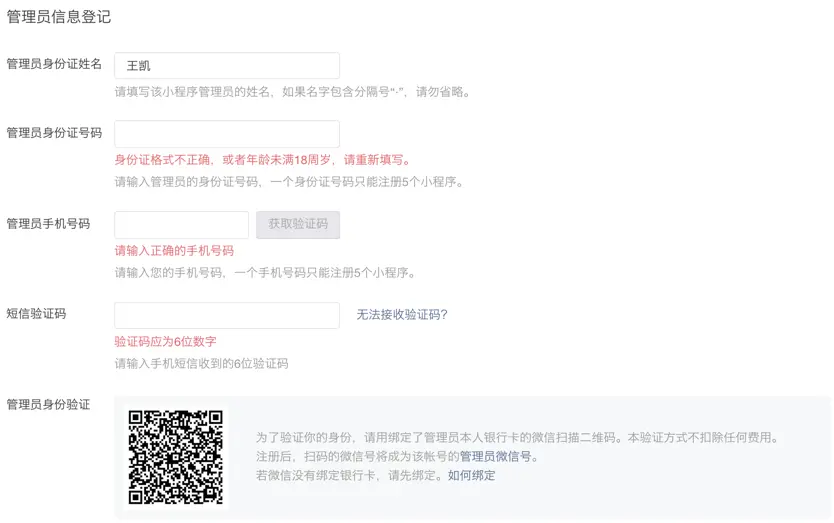
Task: Click the 短信验证码 label
Action: (x=36, y=313)
